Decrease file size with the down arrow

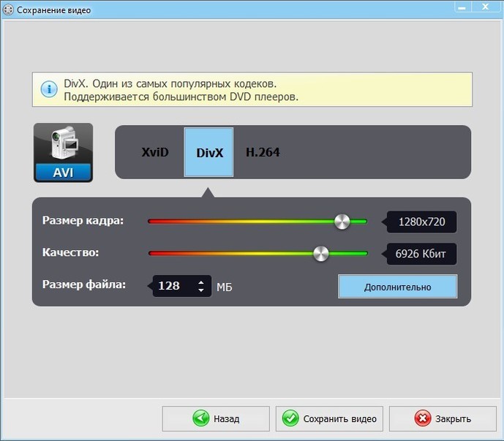click(x=201, y=290)
